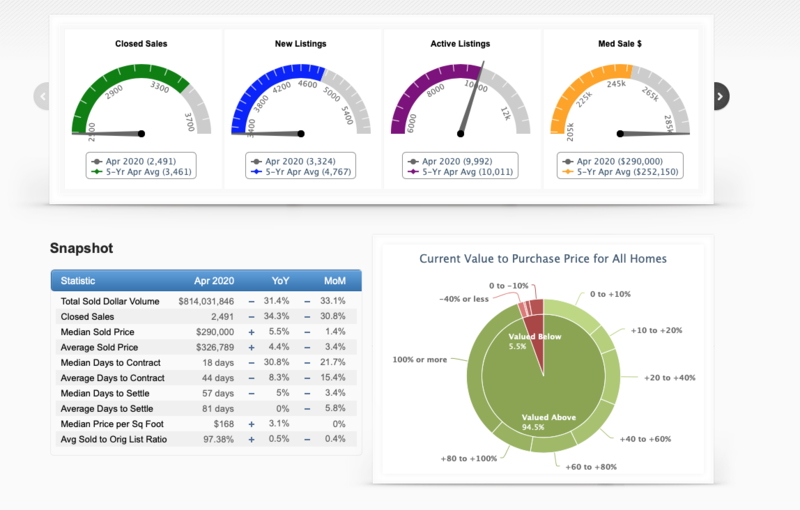This screenshot has height=510, width=800.
Task: Click the MoM column header
Action: coord(334,281)
